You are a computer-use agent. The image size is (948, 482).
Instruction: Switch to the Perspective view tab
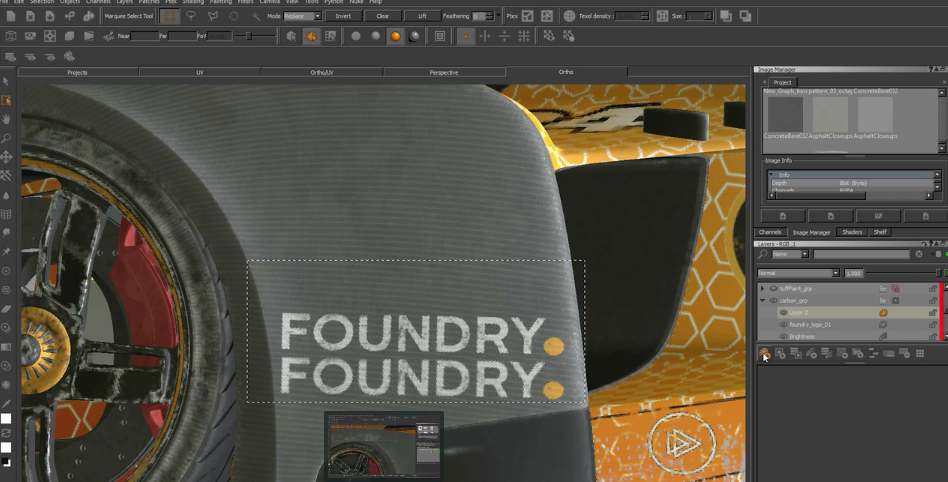point(444,73)
